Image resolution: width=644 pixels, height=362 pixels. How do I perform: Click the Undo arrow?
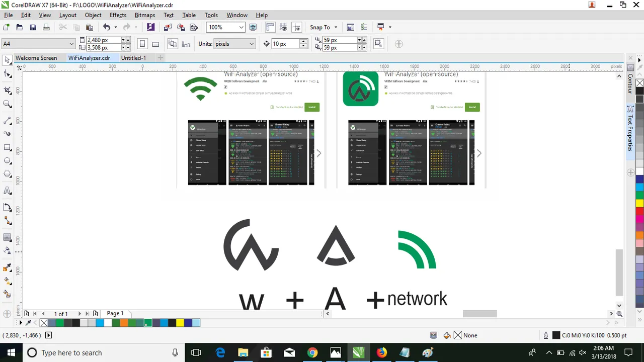(106, 27)
